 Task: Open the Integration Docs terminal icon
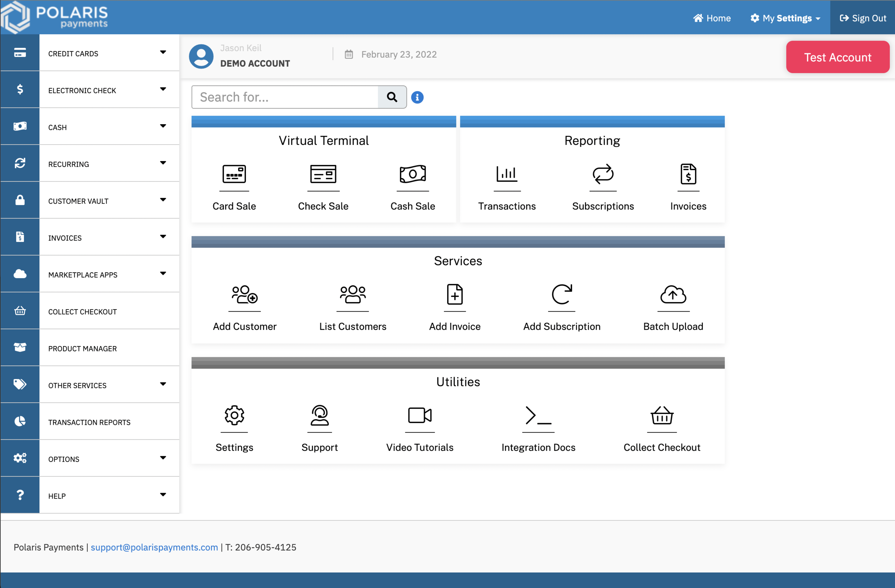point(538,415)
